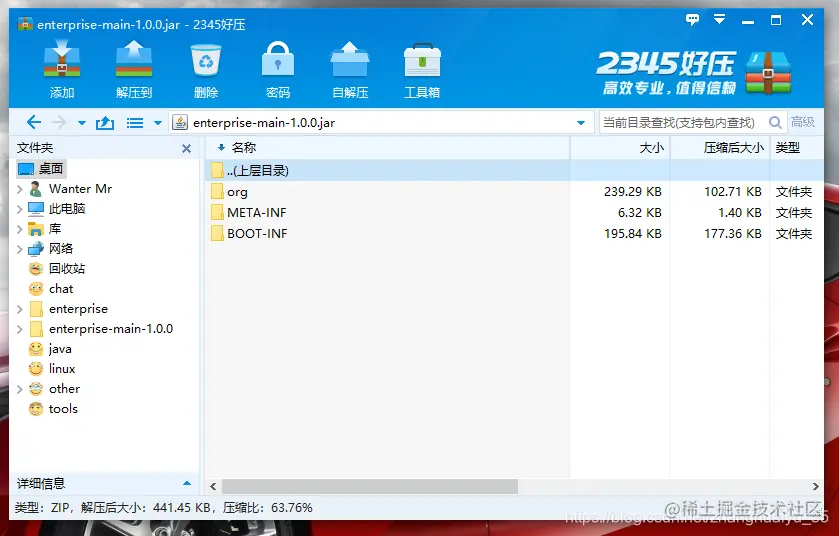Click the 解压到 (Extract to) icon
This screenshot has height=536, width=839.
(134, 69)
